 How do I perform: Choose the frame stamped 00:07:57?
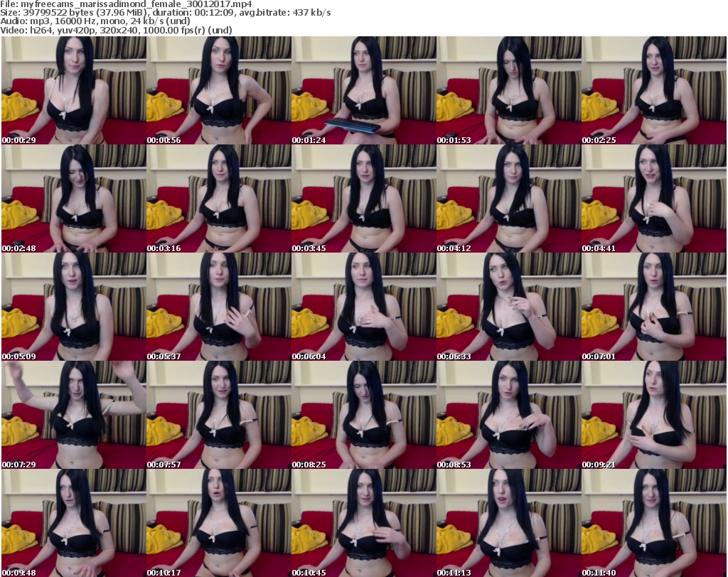tap(219, 415)
